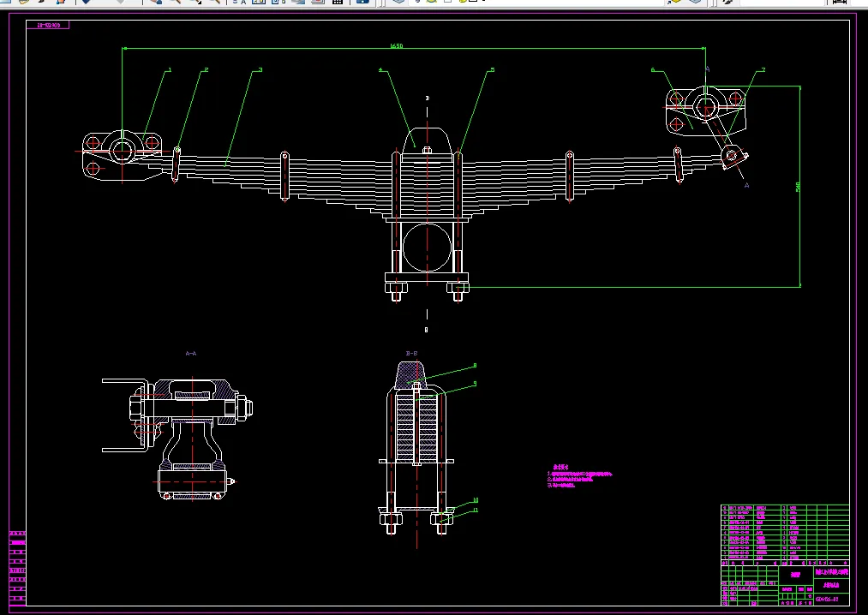The height and width of the screenshot is (615, 868).
Task: Select the 1650 overall length dimension text
Action: 397,46
